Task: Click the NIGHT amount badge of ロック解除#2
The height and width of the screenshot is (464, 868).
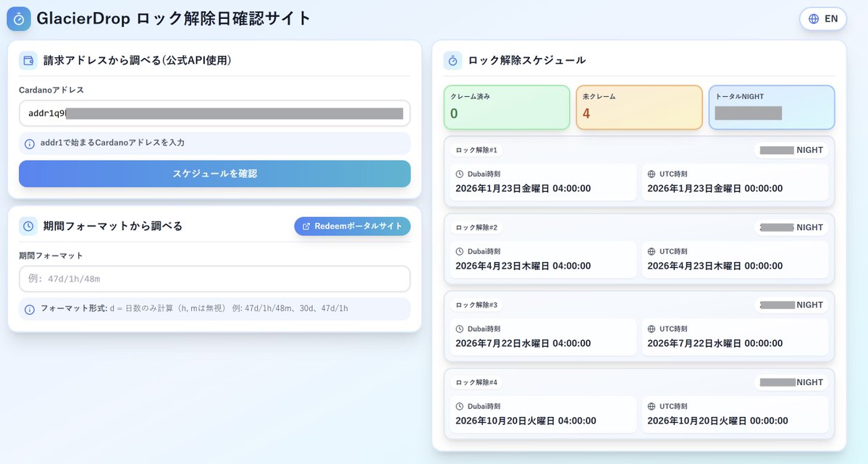Action: (791, 227)
